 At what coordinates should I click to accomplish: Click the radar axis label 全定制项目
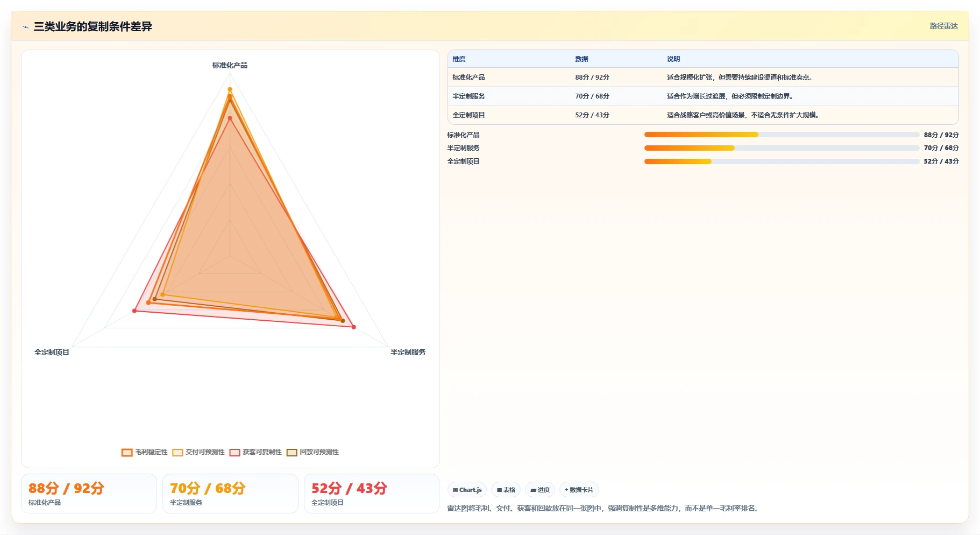pyautogui.click(x=52, y=352)
